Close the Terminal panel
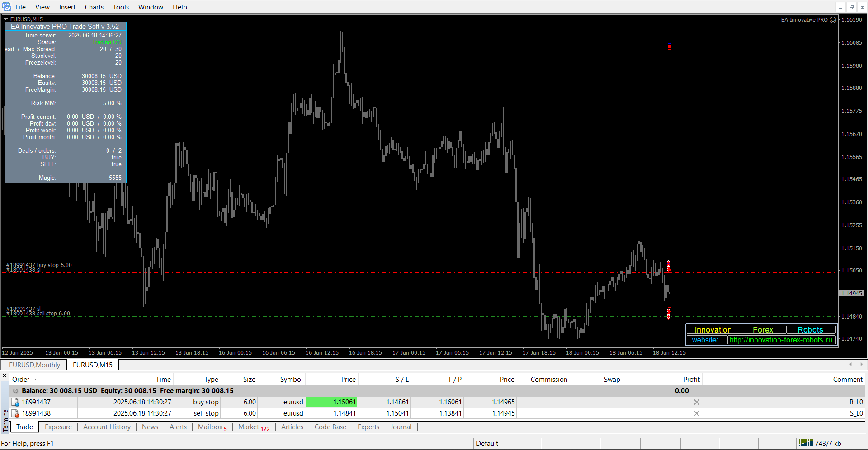This screenshot has height=450, width=868. [x=5, y=376]
